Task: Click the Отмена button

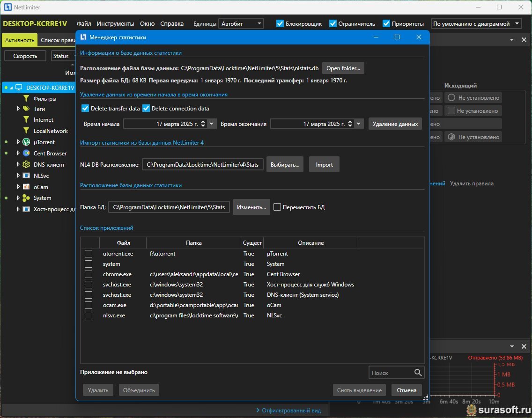Action: [x=406, y=390]
